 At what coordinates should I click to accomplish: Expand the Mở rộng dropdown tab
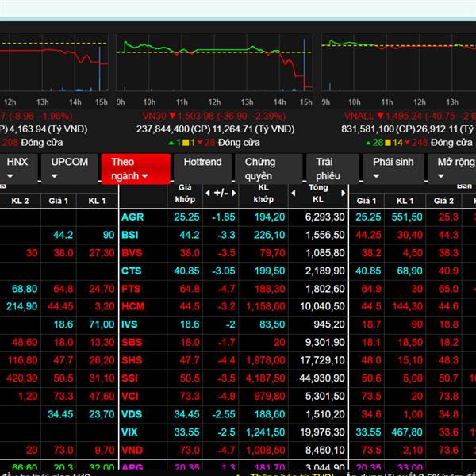pos(452,168)
